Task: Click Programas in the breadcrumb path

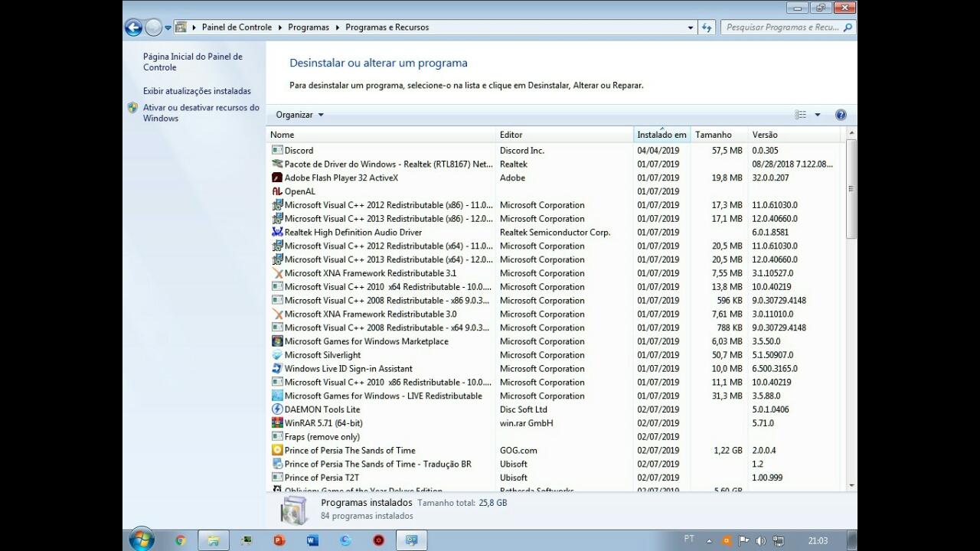Action: (x=309, y=28)
